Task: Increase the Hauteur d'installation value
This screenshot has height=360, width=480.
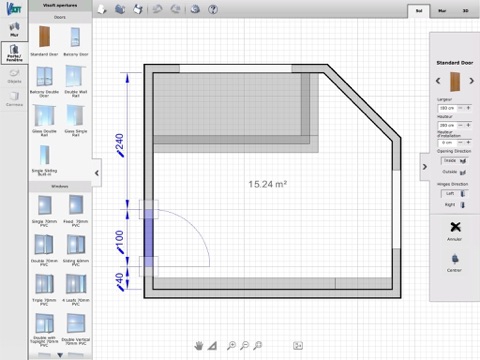Action: pos(468,142)
